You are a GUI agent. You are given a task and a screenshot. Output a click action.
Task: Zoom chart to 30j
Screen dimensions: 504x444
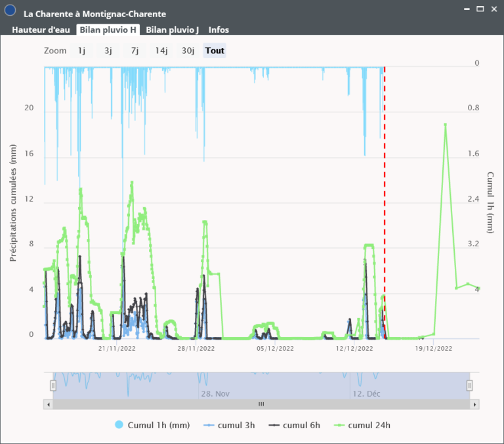(188, 51)
